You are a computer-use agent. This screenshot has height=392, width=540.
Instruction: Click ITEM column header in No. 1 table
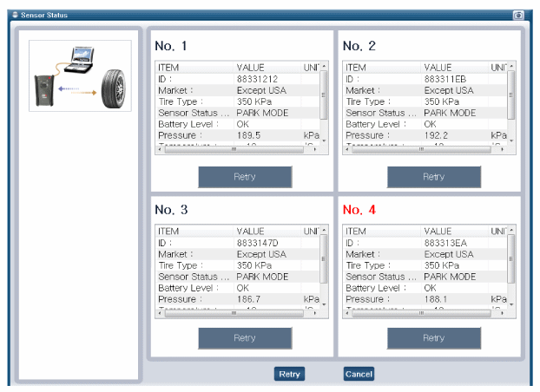pos(194,68)
